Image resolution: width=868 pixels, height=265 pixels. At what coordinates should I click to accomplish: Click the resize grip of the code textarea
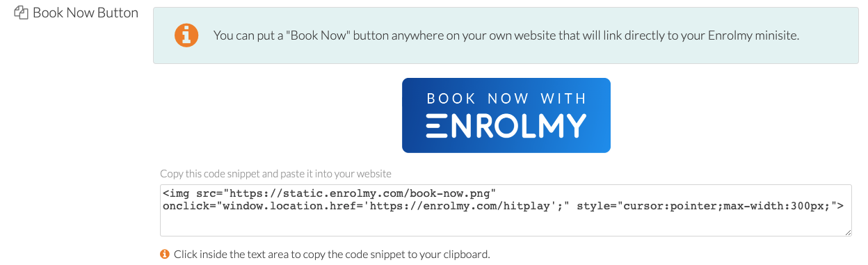(847, 232)
